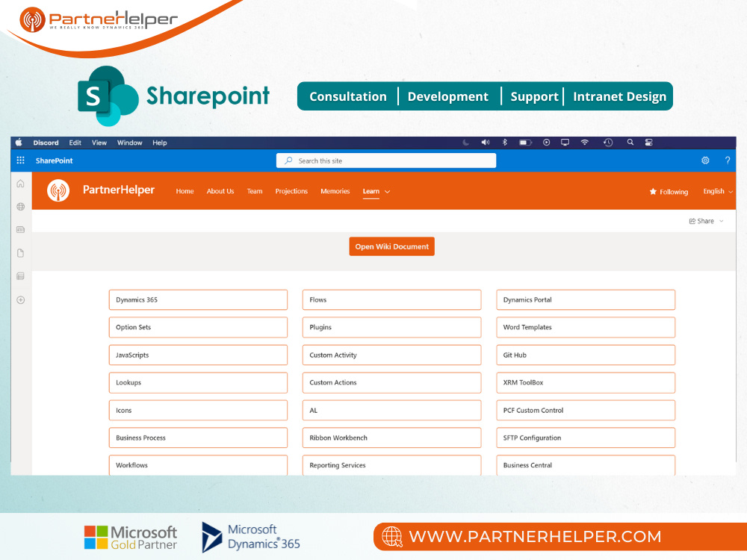Expand the Learn navigation chevron
Screen dimensions: 747x560
click(387, 191)
